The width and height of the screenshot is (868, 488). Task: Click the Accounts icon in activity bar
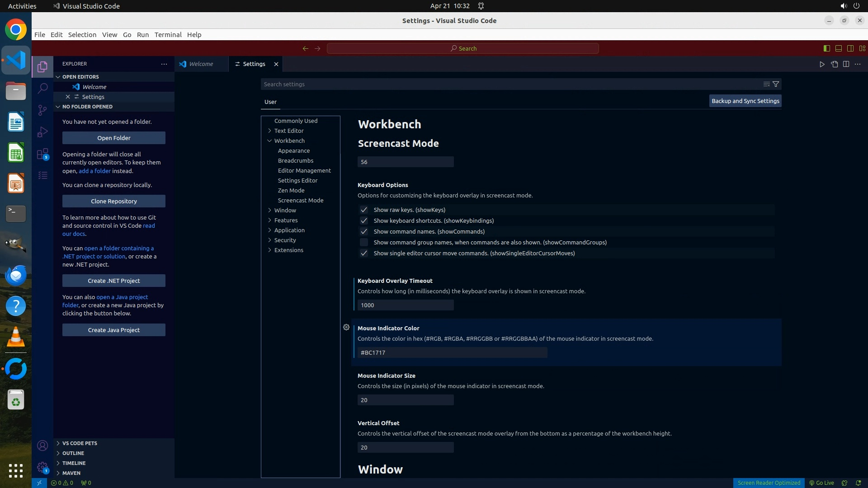point(42,446)
